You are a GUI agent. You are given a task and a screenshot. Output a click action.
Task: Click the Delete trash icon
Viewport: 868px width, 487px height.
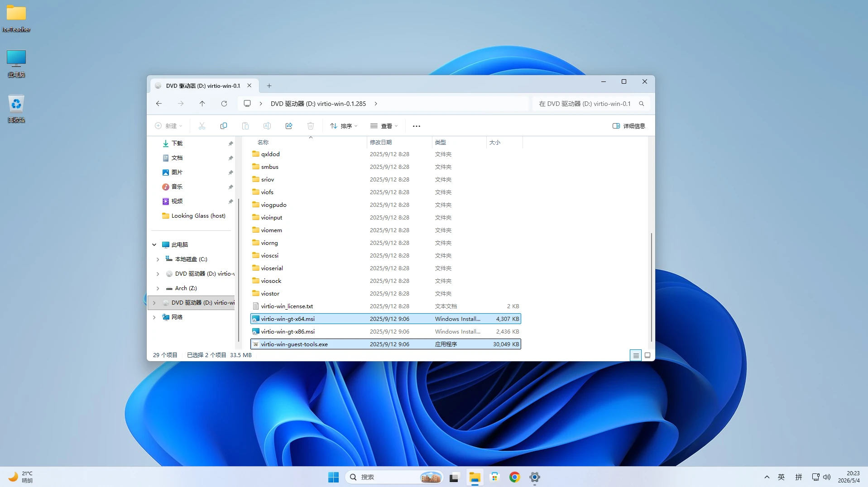pos(311,126)
